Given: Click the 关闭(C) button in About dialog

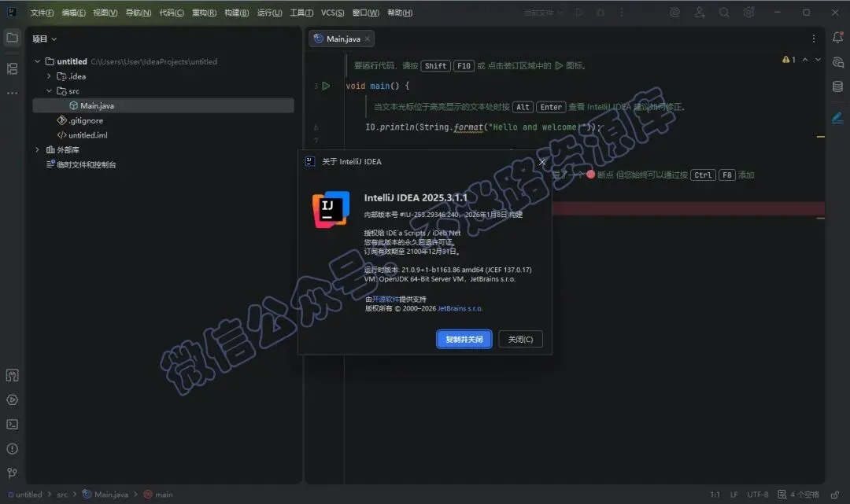Looking at the screenshot, I should (520, 340).
